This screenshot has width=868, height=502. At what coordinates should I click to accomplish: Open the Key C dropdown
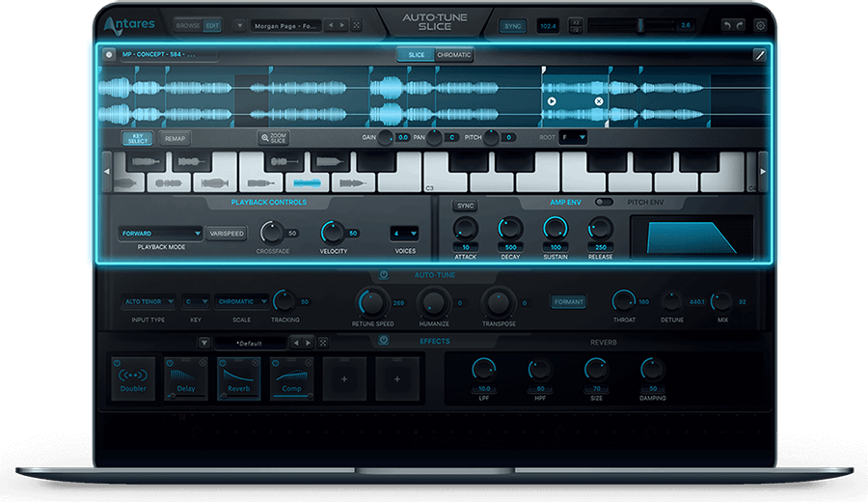click(x=196, y=302)
